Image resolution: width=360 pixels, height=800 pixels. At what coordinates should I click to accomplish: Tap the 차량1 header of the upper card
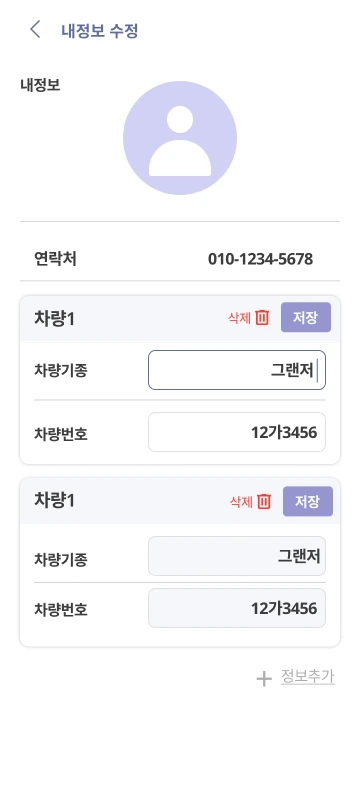click(x=55, y=318)
